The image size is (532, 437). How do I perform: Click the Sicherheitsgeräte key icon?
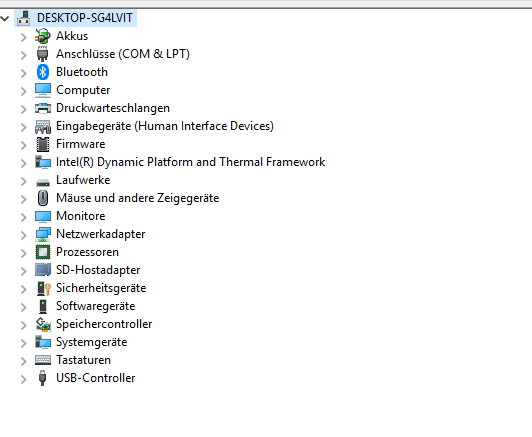43,288
